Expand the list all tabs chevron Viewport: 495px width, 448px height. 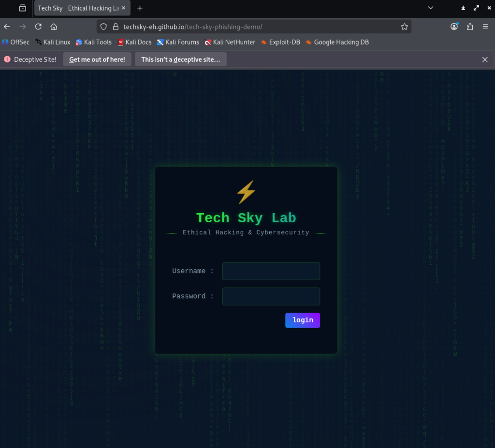(431, 8)
